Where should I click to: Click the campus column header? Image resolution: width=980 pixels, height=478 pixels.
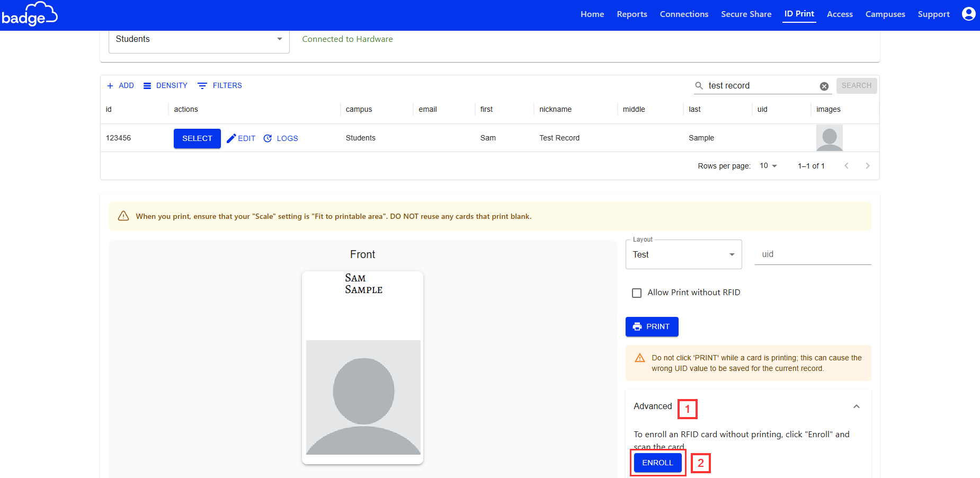pyautogui.click(x=359, y=110)
